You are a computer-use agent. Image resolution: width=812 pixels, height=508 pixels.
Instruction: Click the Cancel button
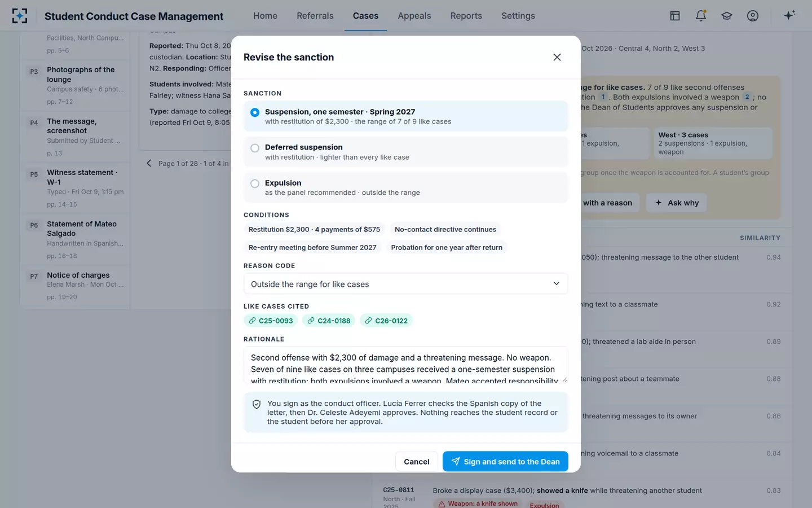pos(417,462)
